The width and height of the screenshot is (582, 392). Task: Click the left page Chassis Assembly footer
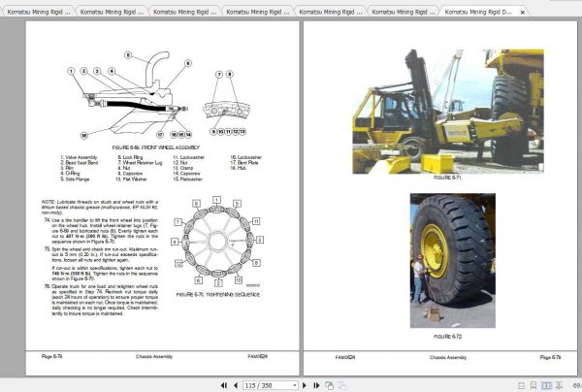point(154,356)
